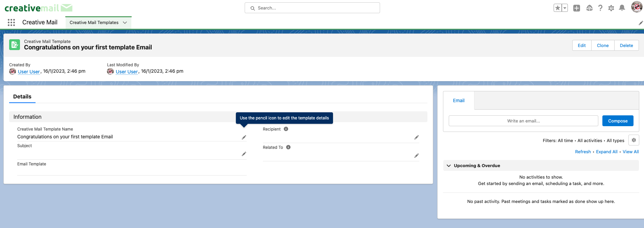
Task: Open the favorites list dropdown arrow
Action: point(565,8)
